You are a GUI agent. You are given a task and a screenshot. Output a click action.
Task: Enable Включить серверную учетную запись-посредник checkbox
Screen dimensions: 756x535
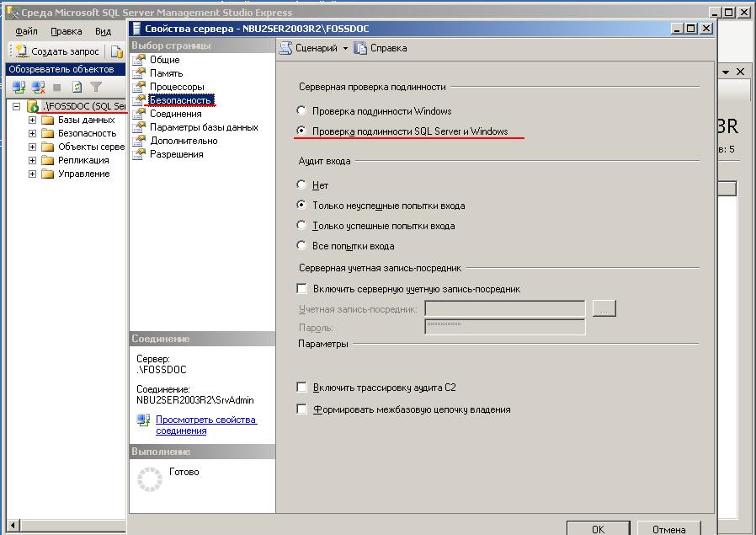click(x=302, y=288)
